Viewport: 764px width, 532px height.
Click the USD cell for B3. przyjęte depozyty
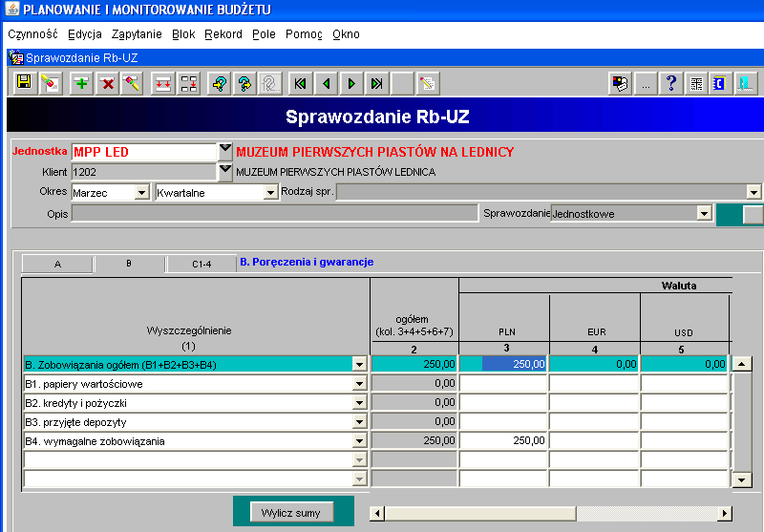tap(685, 421)
